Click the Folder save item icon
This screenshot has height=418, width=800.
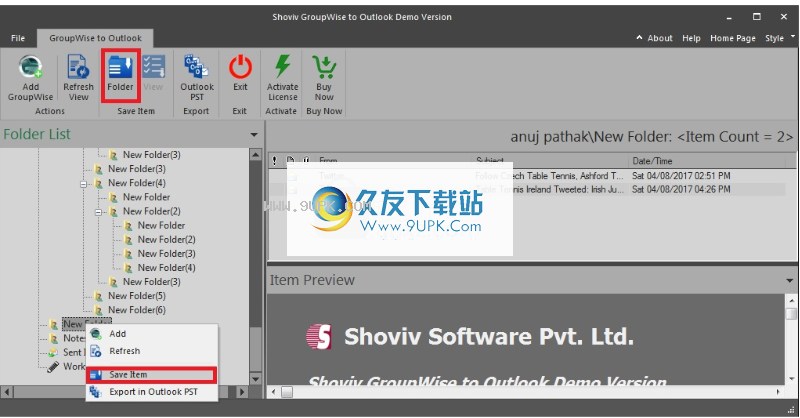point(120,67)
